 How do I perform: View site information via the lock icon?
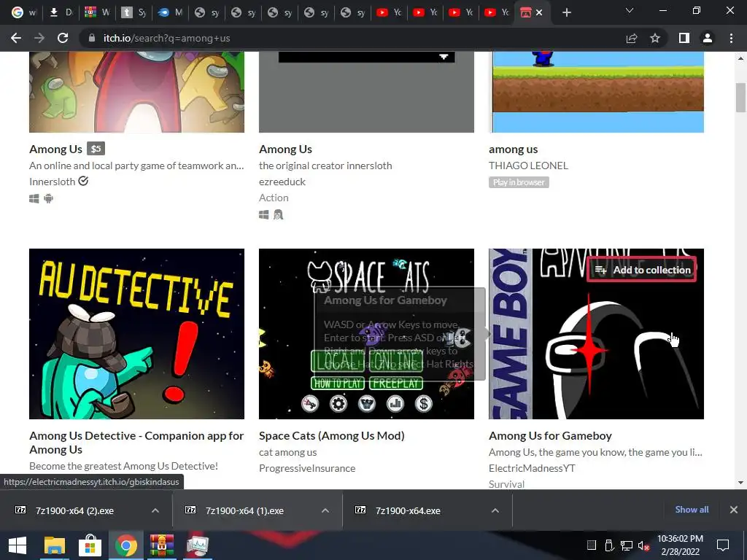92,38
